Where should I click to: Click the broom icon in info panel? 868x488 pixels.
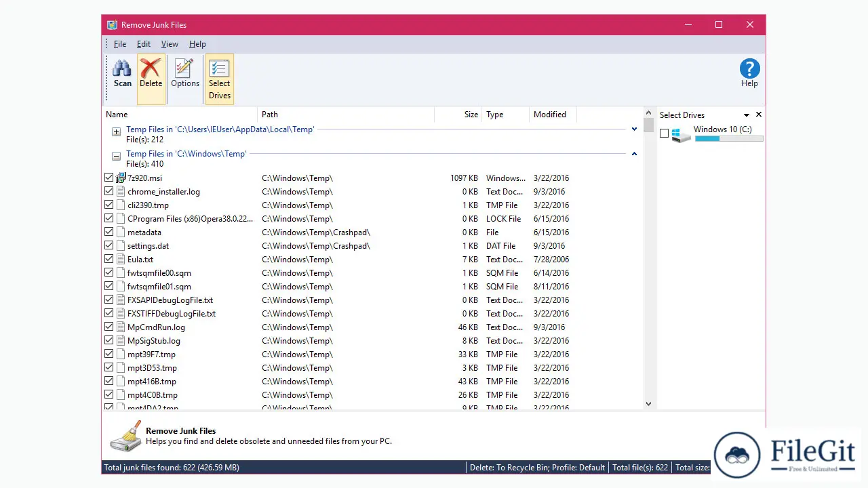pos(125,436)
